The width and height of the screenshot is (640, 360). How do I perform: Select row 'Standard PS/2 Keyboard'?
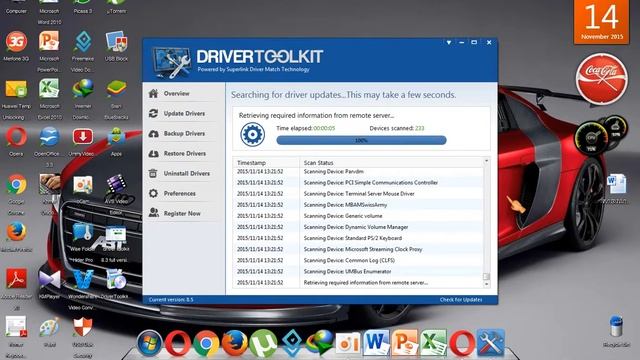click(x=358, y=238)
